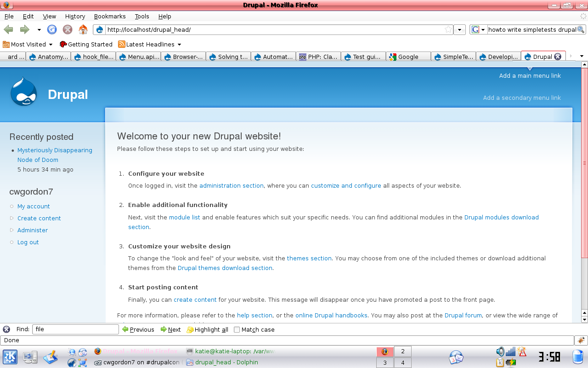Open the Getting Started bookmark
Image resolution: width=588 pixels, height=368 pixels.
(x=86, y=44)
